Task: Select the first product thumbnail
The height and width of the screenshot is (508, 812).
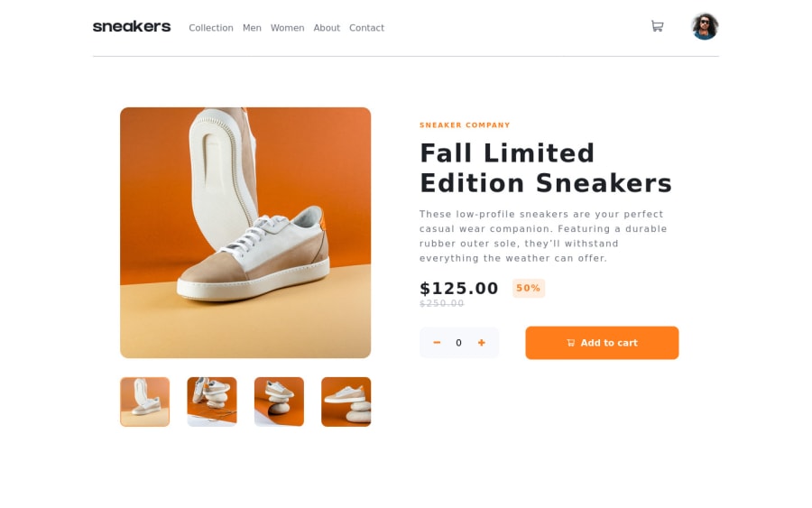Action: coord(145,402)
